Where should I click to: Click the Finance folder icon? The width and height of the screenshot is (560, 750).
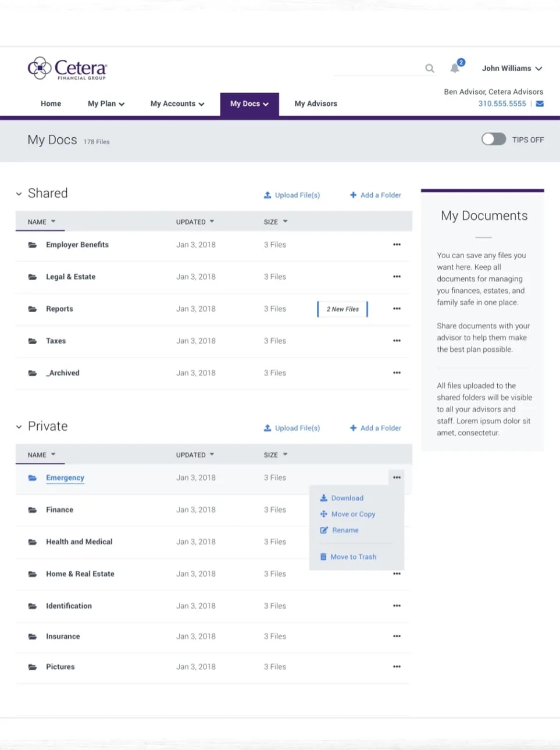click(x=33, y=510)
